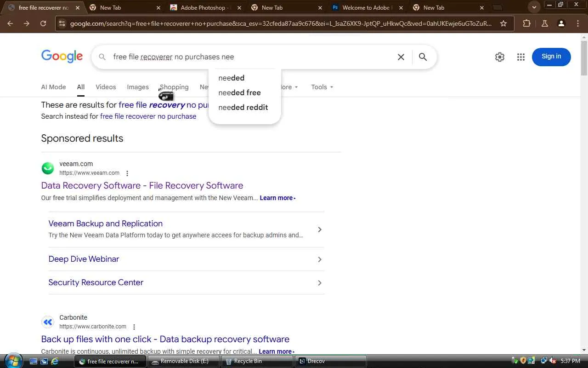Bookmark this page with the star icon
Viewport: 588px width, 368px height.
click(x=503, y=23)
